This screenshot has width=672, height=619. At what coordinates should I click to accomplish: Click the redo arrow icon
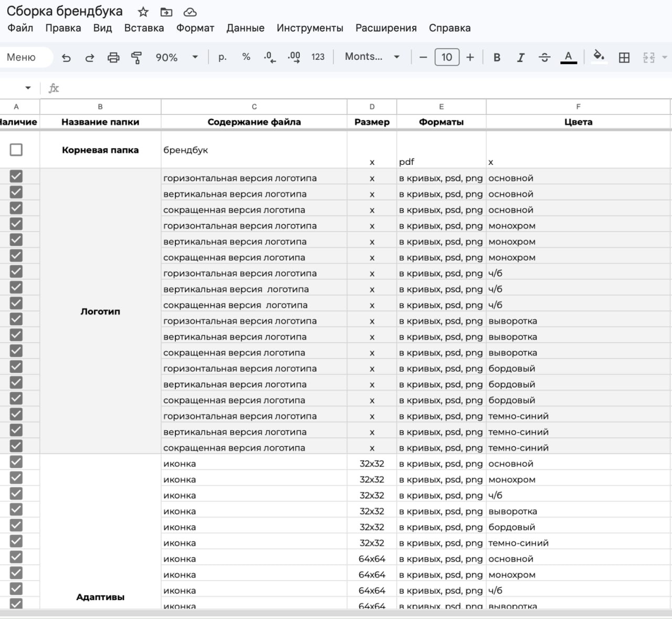tap(90, 58)
